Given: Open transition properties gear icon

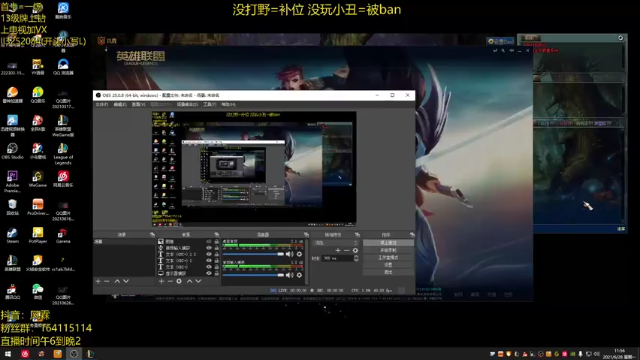Looking at the screenshot, I should [355, 250].
